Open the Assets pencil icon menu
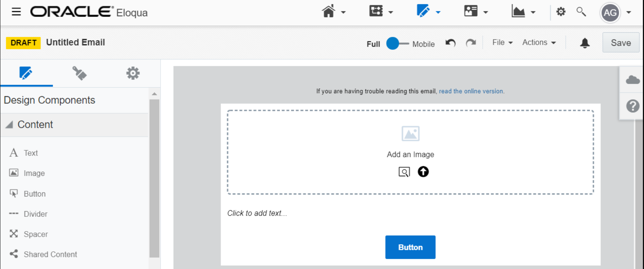This screenshot has height=269, width=644. [x=423, y=11]
